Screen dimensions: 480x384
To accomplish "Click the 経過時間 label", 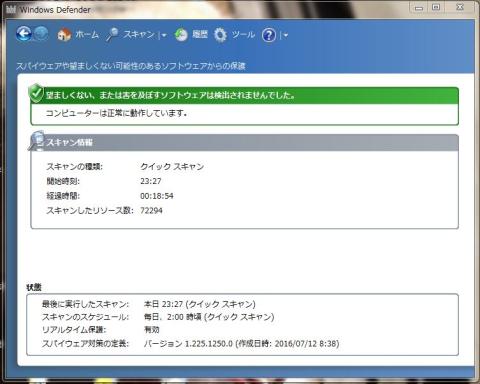I will coord(63,196).
